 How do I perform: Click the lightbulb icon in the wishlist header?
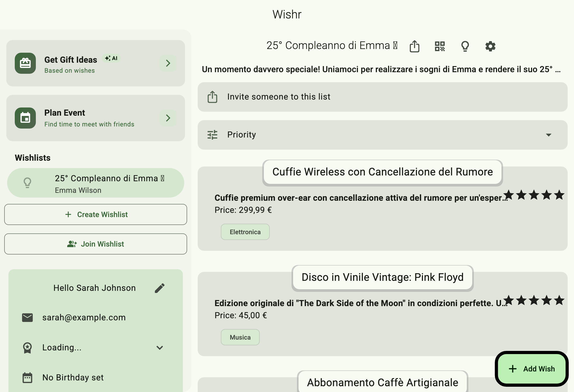465,46
